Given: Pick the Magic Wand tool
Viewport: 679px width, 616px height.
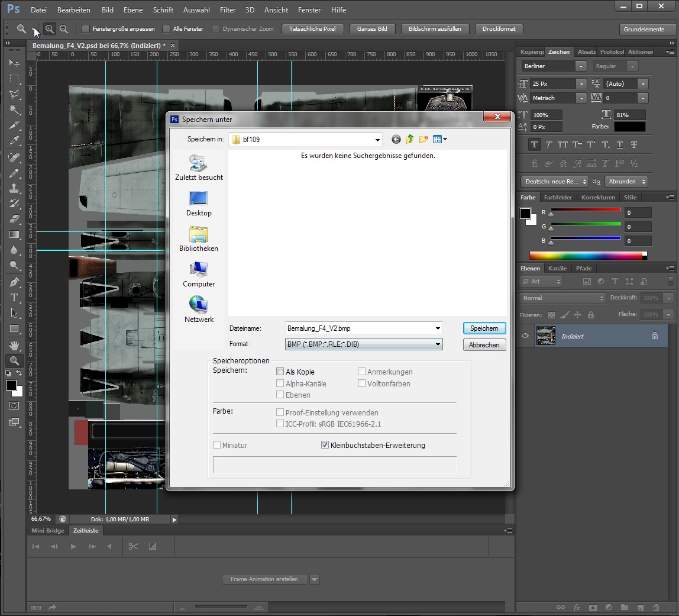Looking at the screenshot, I should 14,109.
